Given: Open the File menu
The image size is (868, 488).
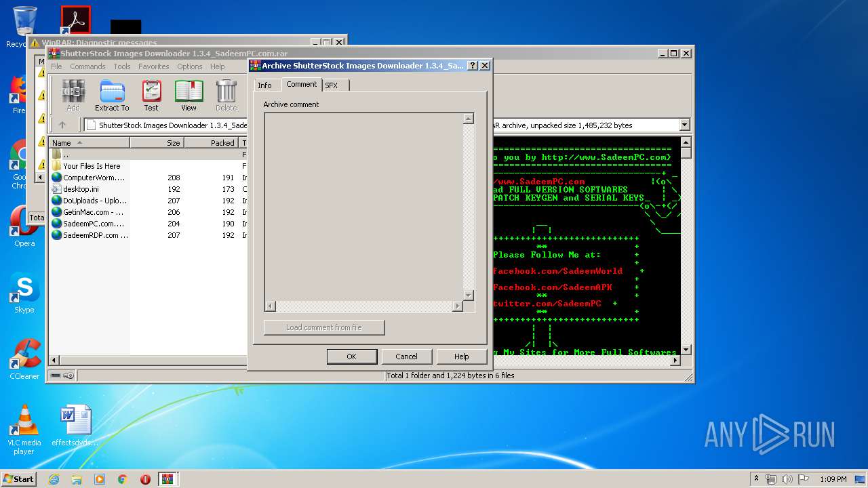Looking at the screenshot, I should [x=56, y=66].
